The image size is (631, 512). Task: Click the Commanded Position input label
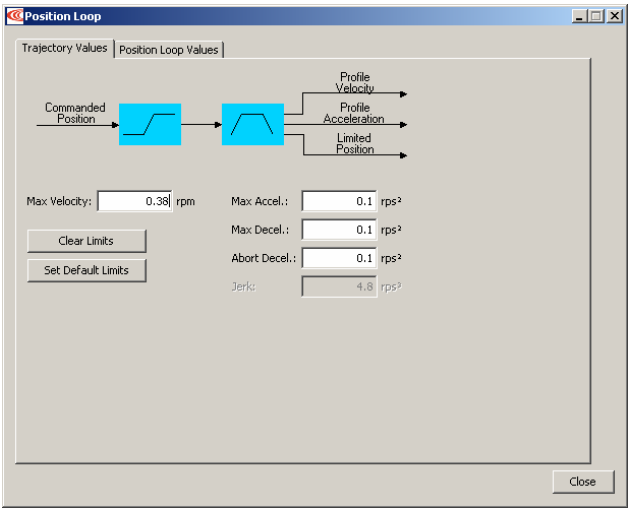(75, 113)
